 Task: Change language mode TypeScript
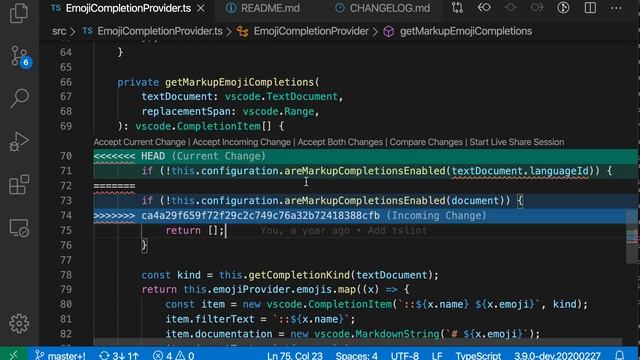click(x=478, y=355)
